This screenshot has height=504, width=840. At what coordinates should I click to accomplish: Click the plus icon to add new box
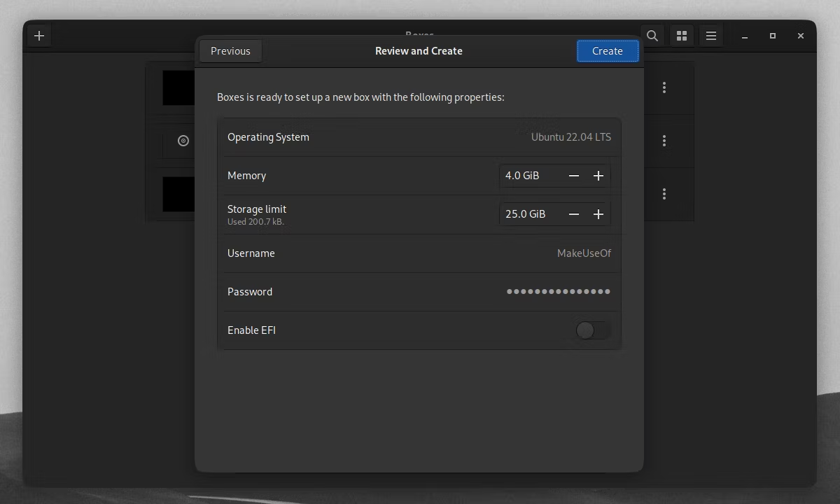39,36
